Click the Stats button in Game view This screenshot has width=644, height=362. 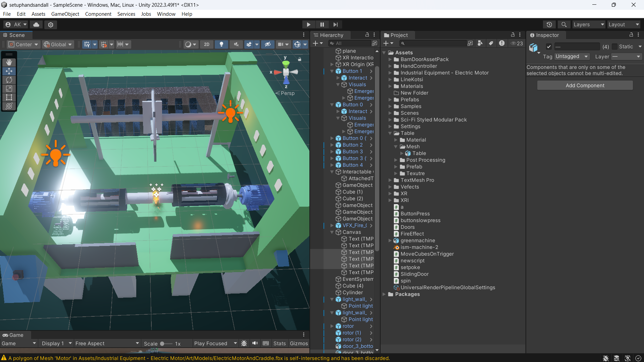coord(279,343)
